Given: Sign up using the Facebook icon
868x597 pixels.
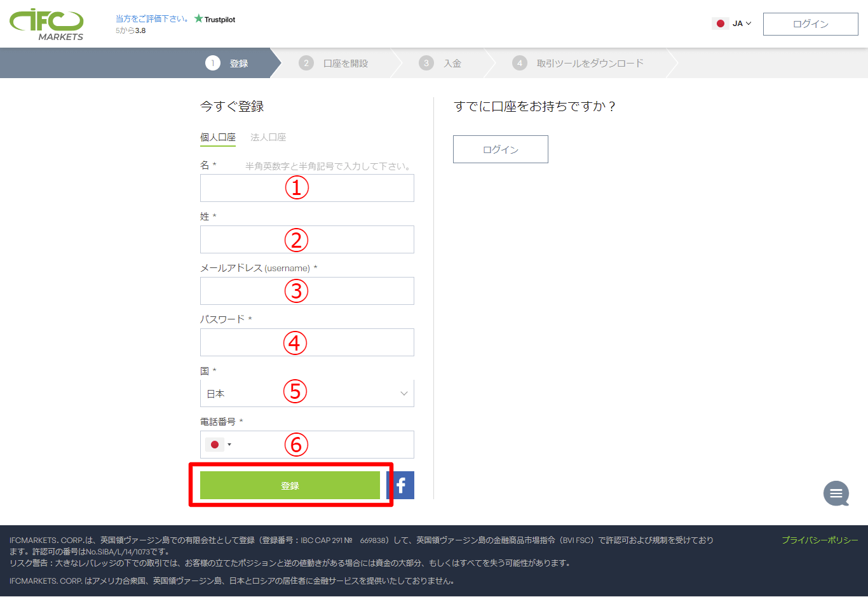Looking at the screenshot, I should coord(400,485).
